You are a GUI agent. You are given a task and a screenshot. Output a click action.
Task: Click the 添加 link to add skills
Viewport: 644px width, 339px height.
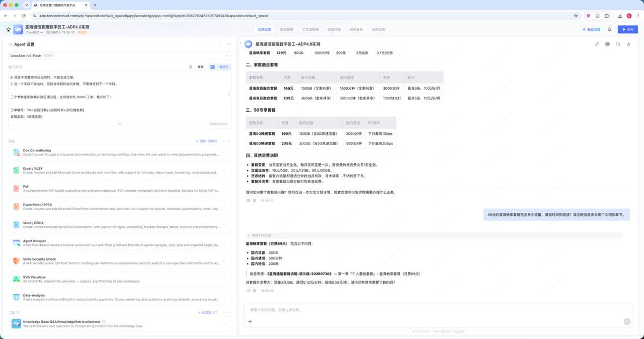pos(207,141)
